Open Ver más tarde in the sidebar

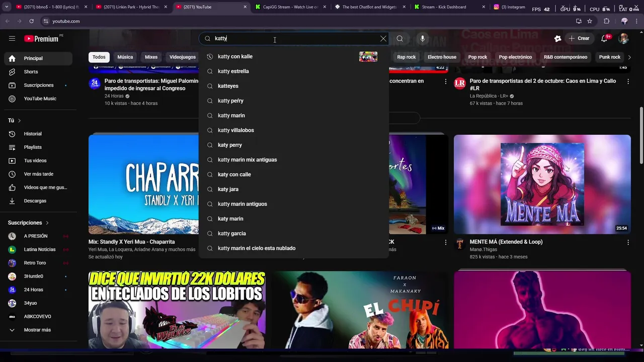coord(39,174)
